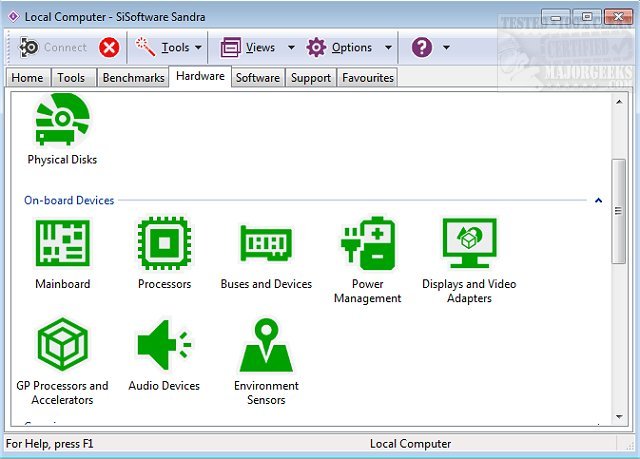Click the scrollbar down arrow
The image size is (640, 459).
(x=619, y=417)
